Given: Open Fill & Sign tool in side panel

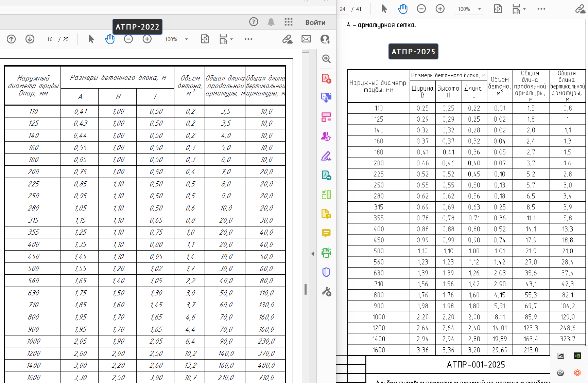Looking at the screenshot, I should (326, 156).
